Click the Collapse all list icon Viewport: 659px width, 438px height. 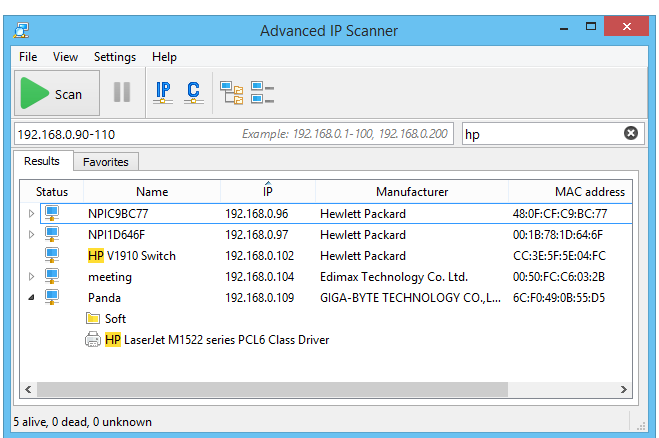click(x=262, y=92)
